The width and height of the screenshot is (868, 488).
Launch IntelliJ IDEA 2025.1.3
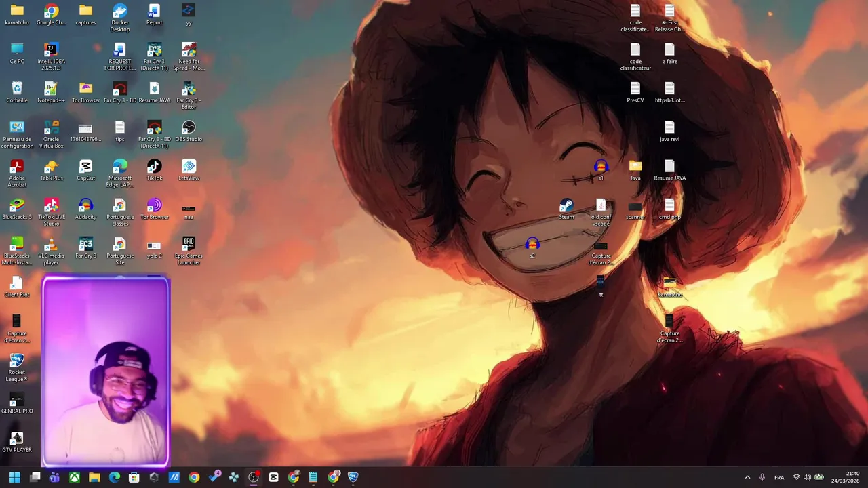coord(51,57)
